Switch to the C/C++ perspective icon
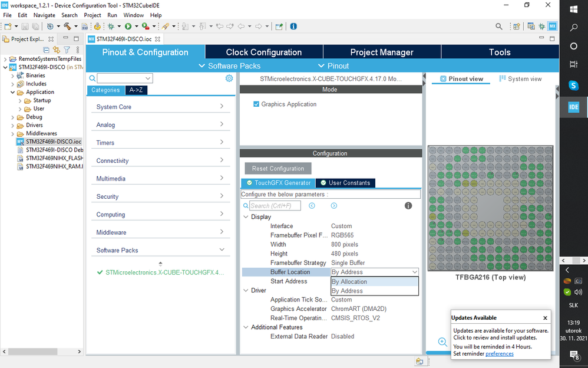588x368 pixels. pos(531,27)
